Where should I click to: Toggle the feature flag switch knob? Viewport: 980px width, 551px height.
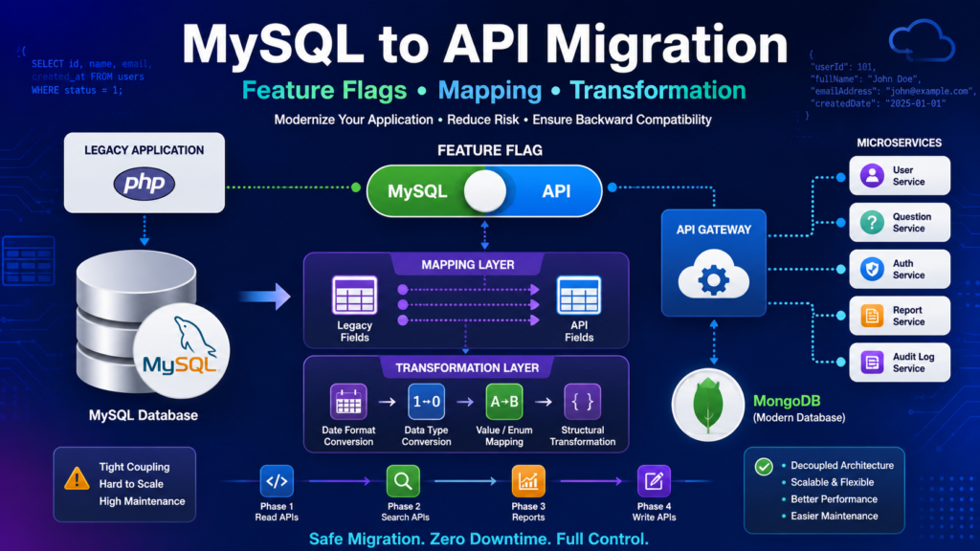485,191
